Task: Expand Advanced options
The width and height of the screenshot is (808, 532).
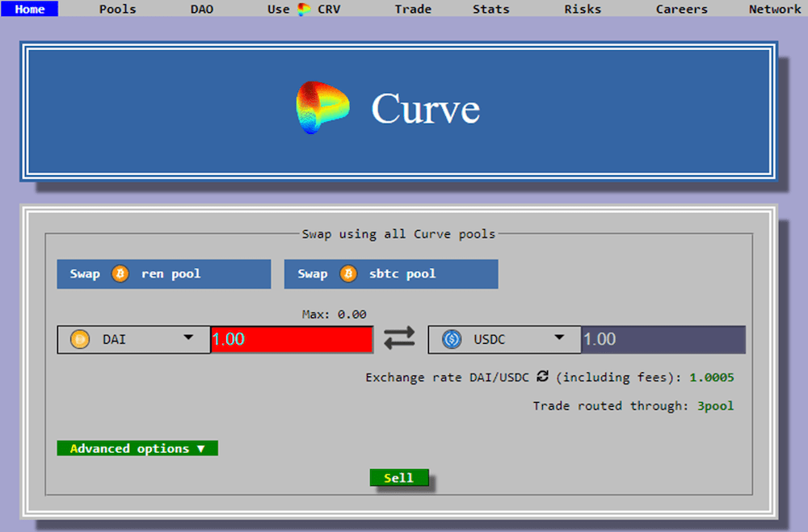Action: click(137, 448)
